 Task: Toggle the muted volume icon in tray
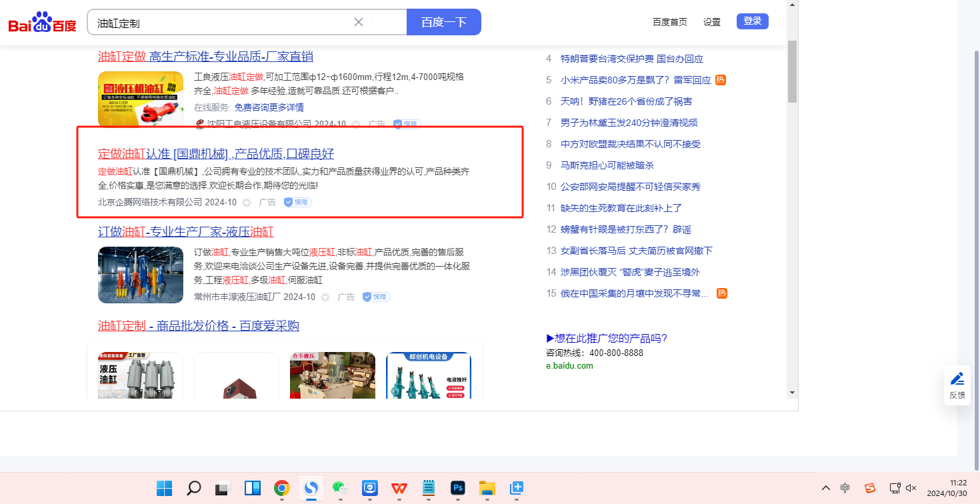click(x=911, y=488)
